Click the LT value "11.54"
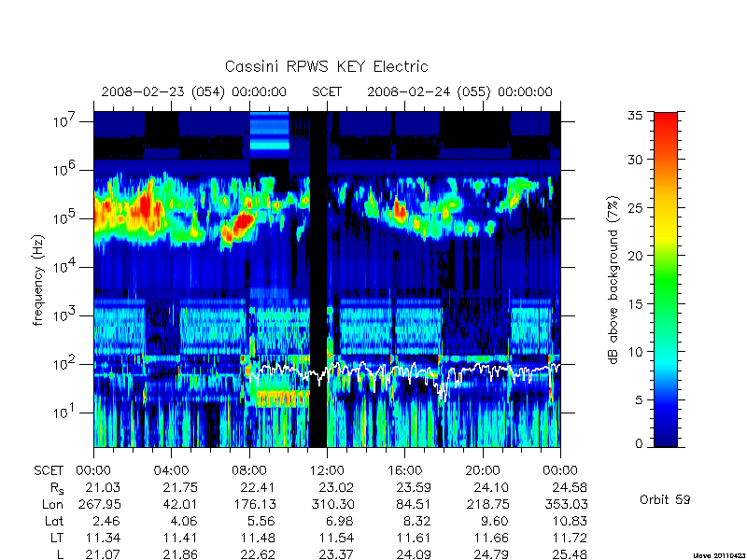Image resolution: width=747 pixels, height=560 pixels. click(x=336, y=539)
